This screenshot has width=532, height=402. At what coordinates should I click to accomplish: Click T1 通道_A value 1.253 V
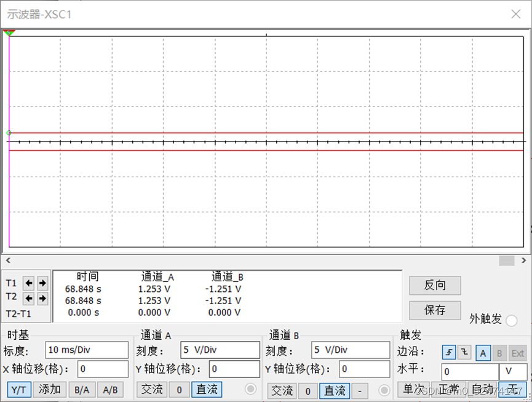click(x=154, y=289)
